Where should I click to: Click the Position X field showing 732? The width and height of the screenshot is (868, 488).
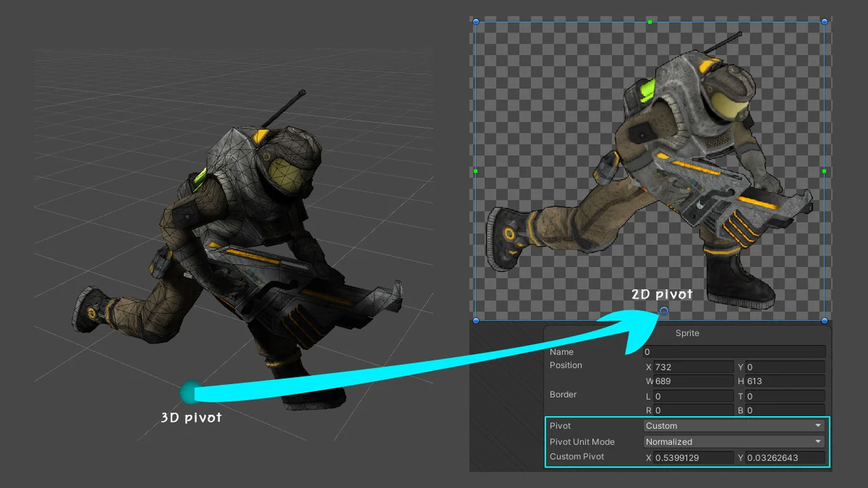[x=693, y=367]
